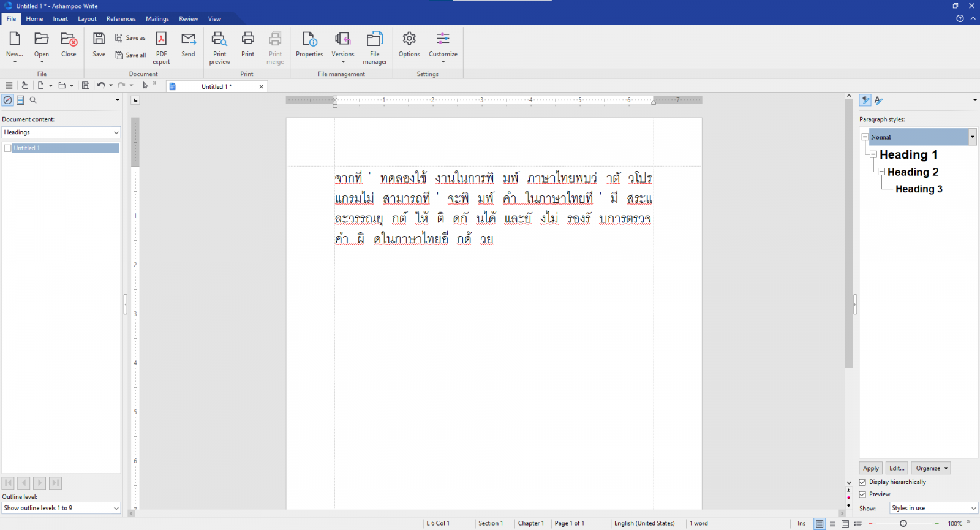980x530 pixels.
Task: Tick the Untitled 1 heading checkbox
Action: (x=8, y=148)
